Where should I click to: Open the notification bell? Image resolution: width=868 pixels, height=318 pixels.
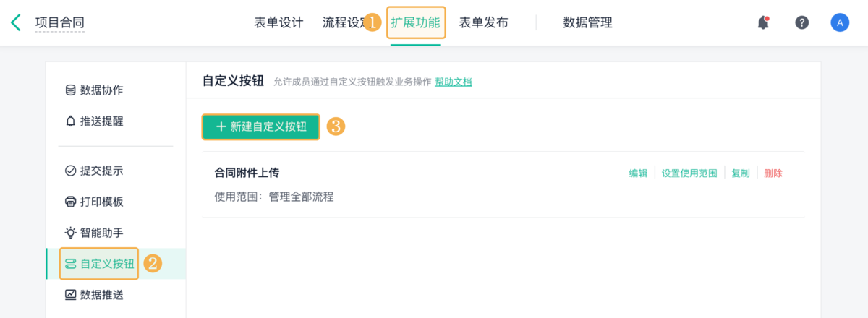(x=763, y=22)
